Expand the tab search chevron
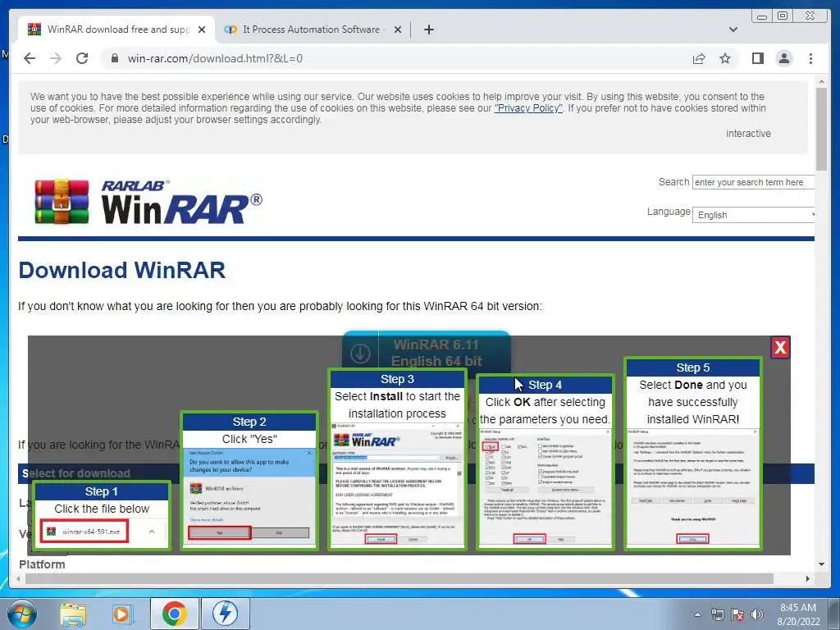The image size is (840, 630). tap(733, 30)
